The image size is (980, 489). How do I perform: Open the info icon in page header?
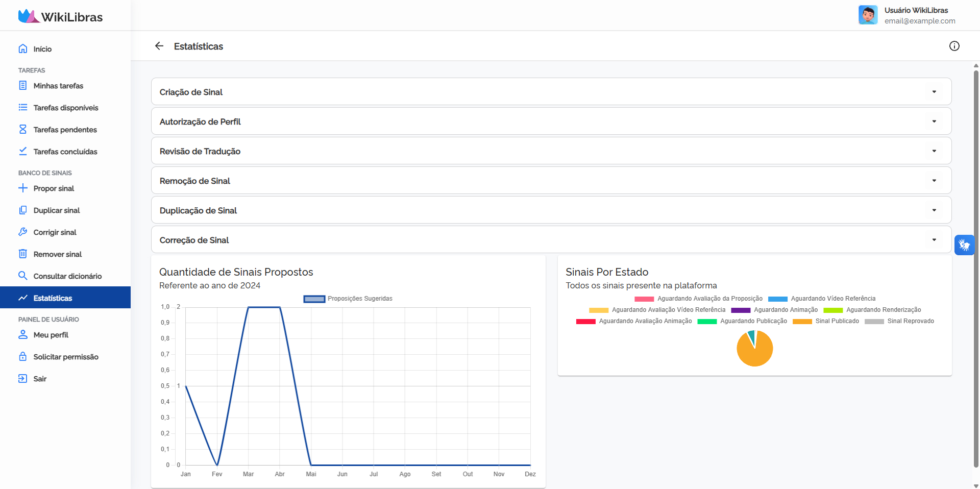[x=954, y=46]
